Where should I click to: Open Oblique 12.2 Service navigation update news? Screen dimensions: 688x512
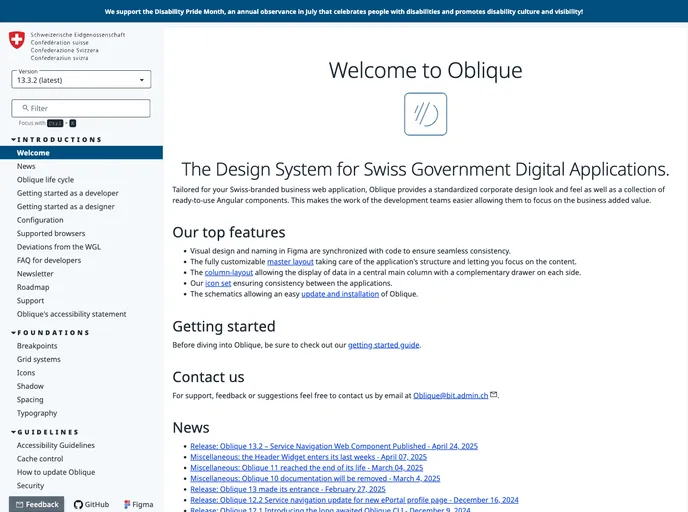point(355,500)
